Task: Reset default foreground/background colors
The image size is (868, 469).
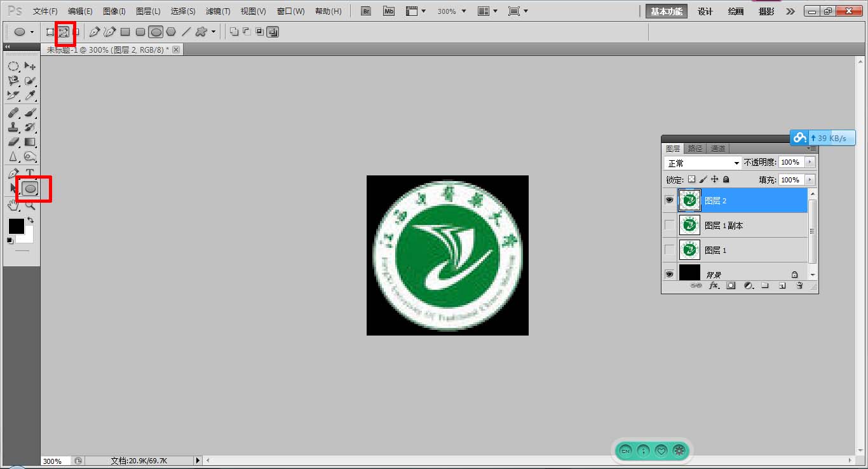Action: 10,240
